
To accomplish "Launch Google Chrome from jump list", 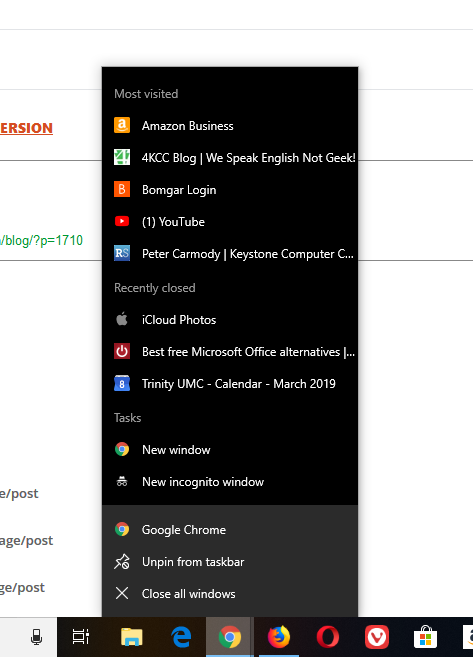I will coord(230,530).
